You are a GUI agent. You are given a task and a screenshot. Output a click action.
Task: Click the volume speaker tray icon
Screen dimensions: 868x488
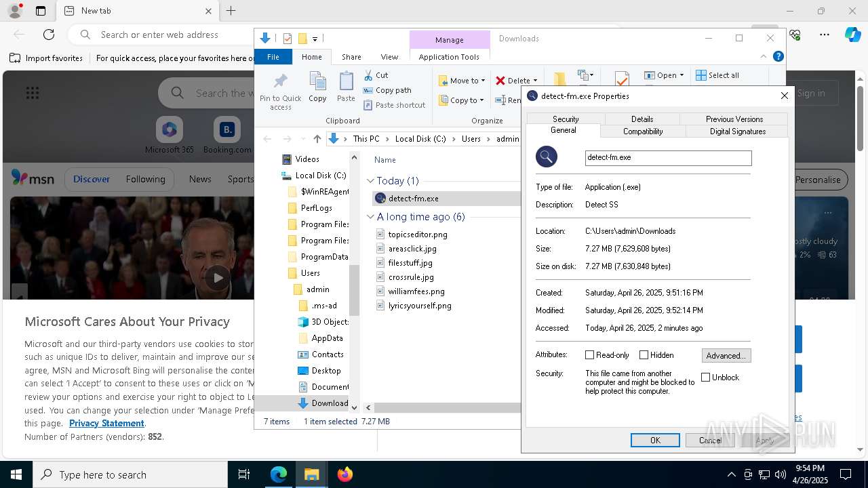781,474
